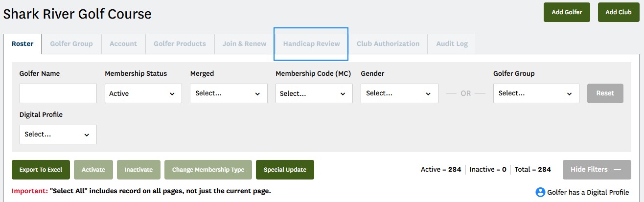The height and width of the screenshot is (202, 644).
Task: Click the Reset filters button
Action: pyautogui.click(x=605, y=93)
